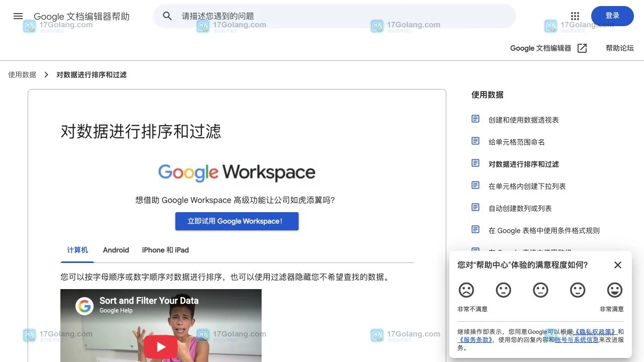Open the 《服务条款》 link
This screenshot has width=644, height=362.
click(474, 340)
